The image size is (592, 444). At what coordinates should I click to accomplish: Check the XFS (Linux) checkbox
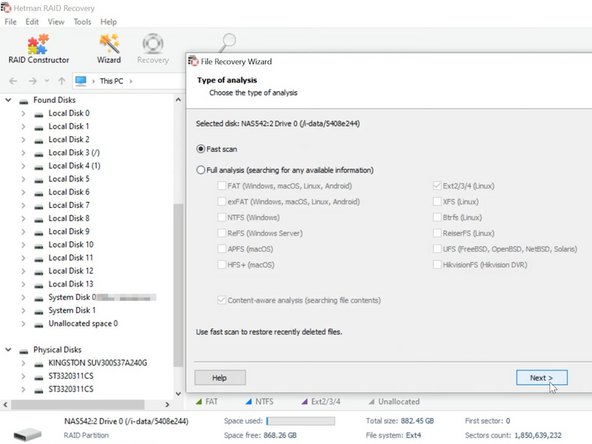pyautogui.click(x=437, y=202)
